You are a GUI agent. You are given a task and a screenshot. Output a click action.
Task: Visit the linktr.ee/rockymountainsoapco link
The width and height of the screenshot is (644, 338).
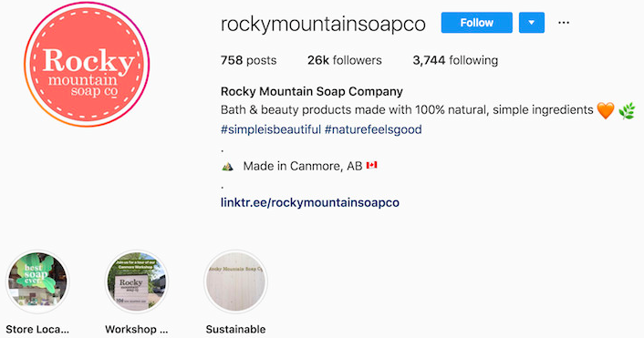click(x=309, y=202)
